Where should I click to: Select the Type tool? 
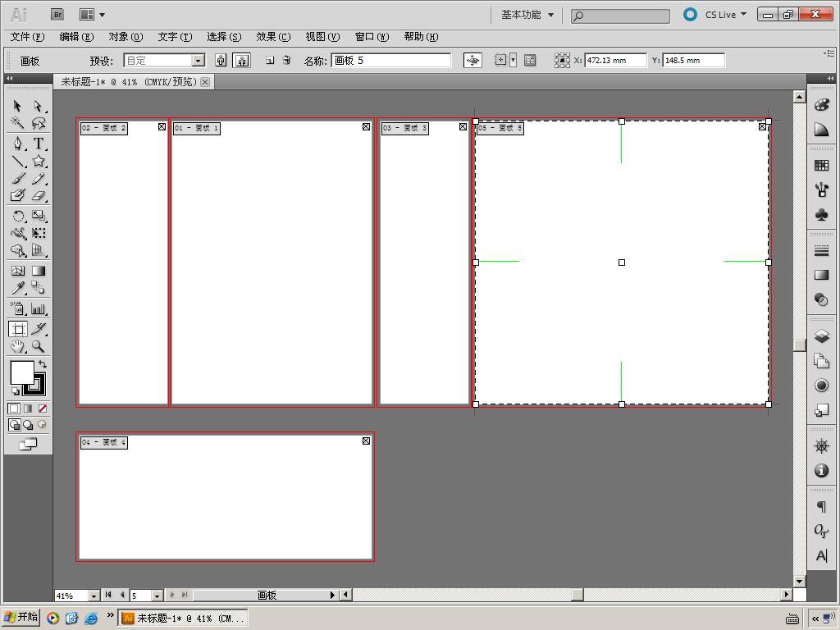tap(38, 144)
